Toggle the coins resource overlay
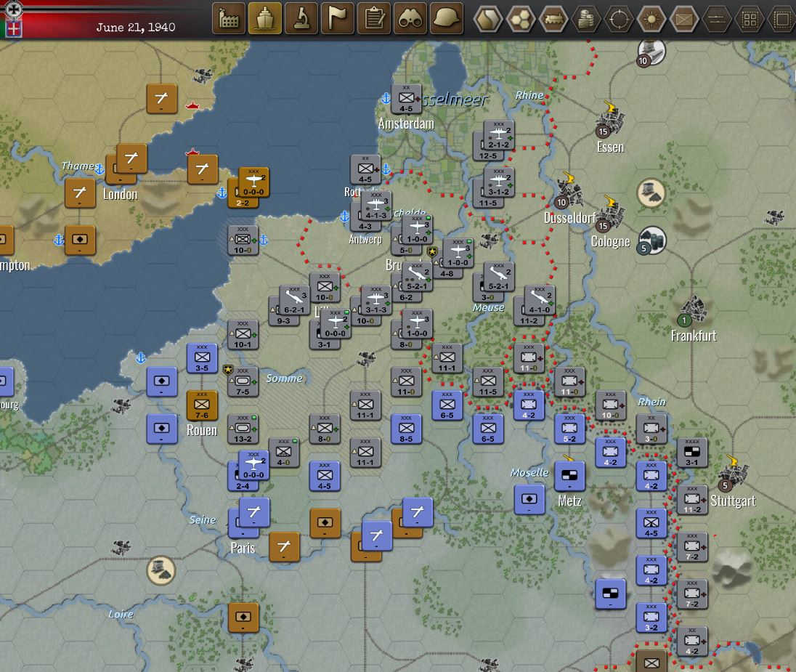Viewport: 796px width, 672px height. pos(586,20)
